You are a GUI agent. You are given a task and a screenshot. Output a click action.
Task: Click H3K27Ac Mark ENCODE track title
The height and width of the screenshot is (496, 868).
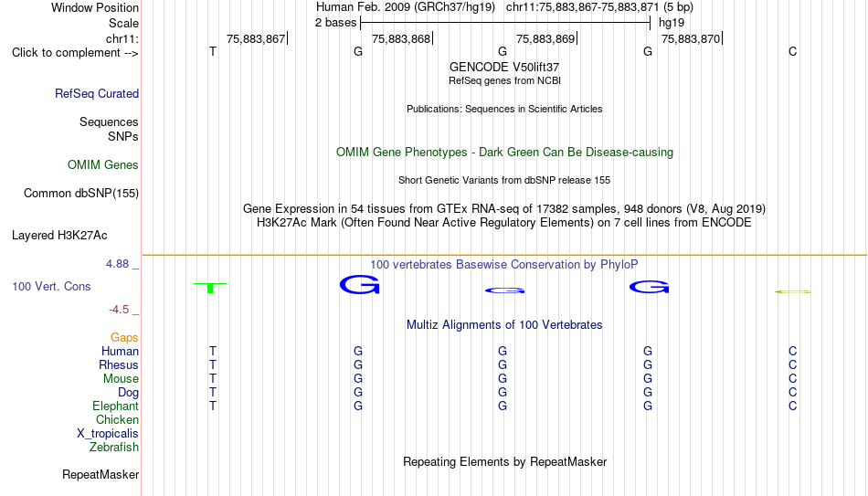coord(504,223)
